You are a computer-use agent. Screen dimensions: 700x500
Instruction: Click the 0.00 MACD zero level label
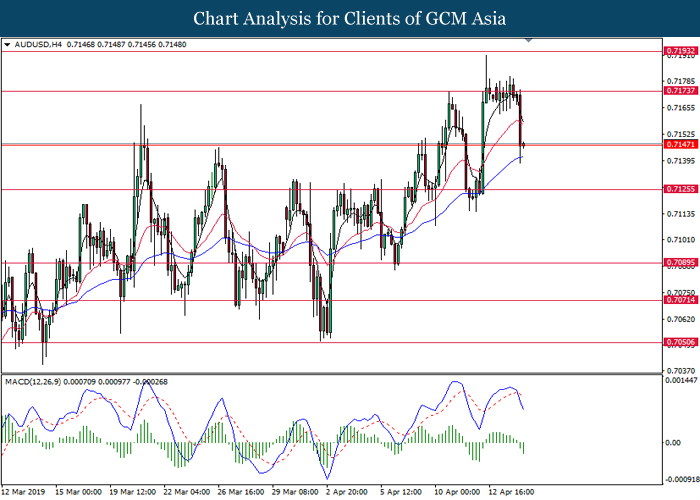pyautogui.click(x=672, y=443)
